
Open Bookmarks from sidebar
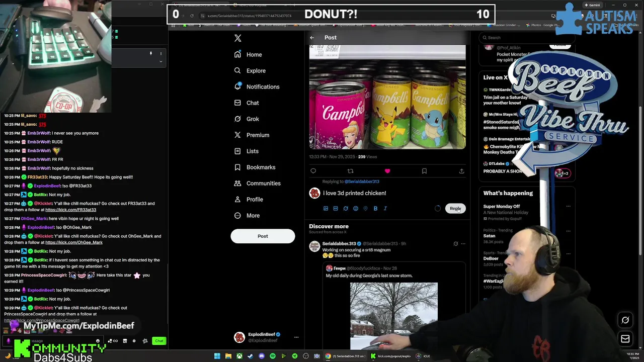tap(255, 167)
